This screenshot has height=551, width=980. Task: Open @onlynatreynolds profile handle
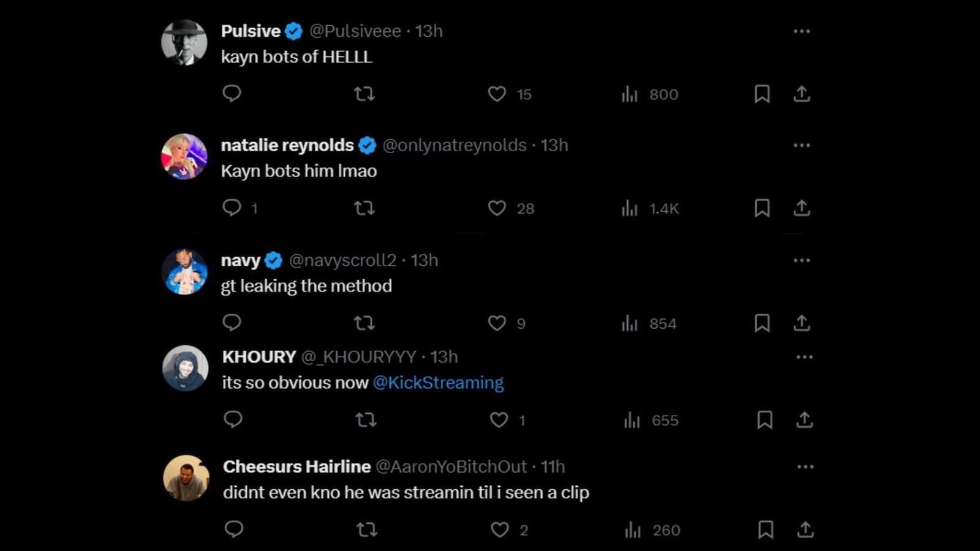point(454,146)
